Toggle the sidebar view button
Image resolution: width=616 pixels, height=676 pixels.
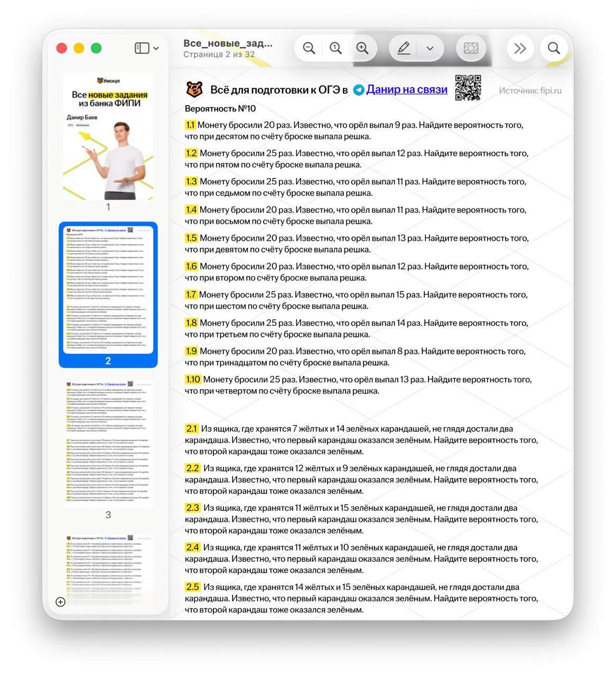coord(142,48)
